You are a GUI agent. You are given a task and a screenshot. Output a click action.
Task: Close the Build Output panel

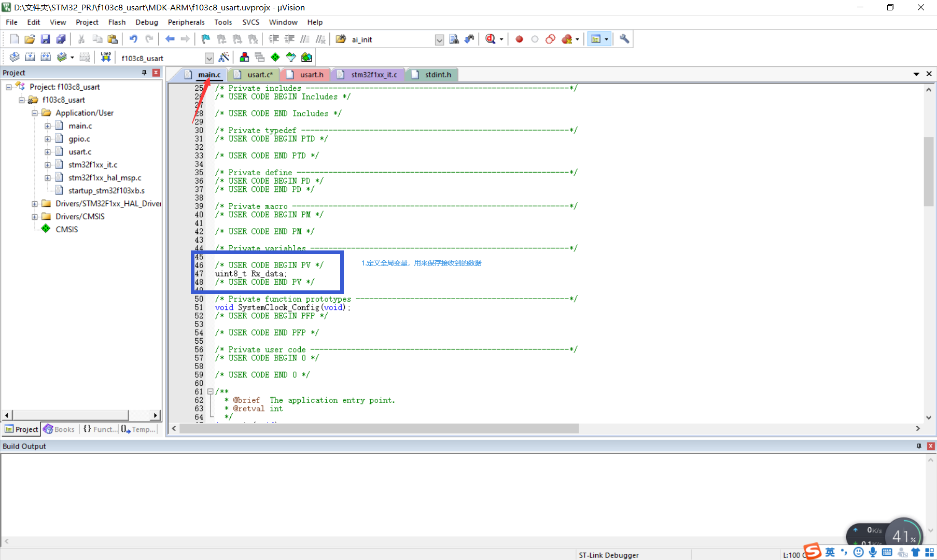point(931,446)
